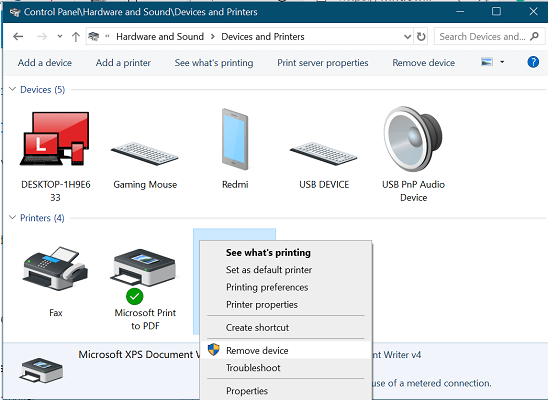Open Print server properties

point(323,63)
